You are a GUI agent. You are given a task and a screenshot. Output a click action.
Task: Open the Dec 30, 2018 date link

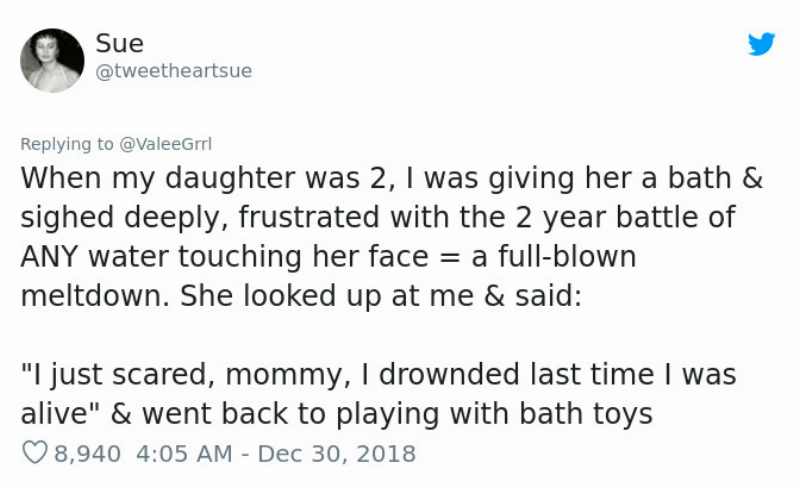[x=338, y=453]
